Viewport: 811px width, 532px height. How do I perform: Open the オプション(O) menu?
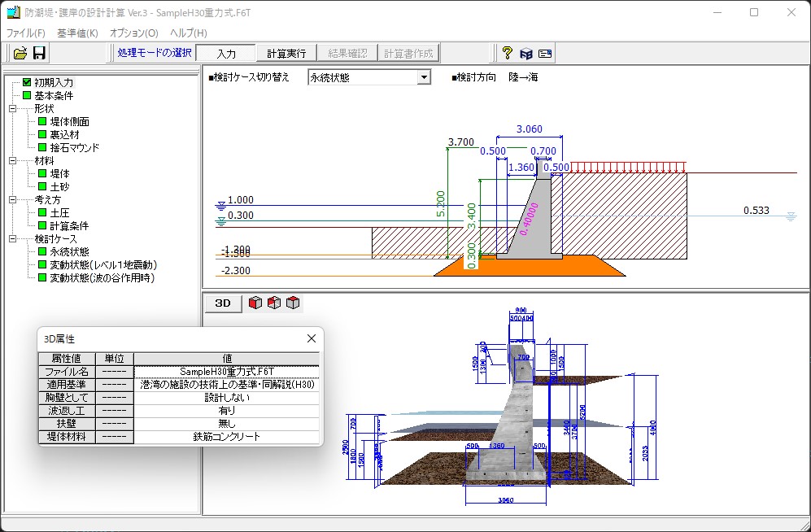coord(134,33)
